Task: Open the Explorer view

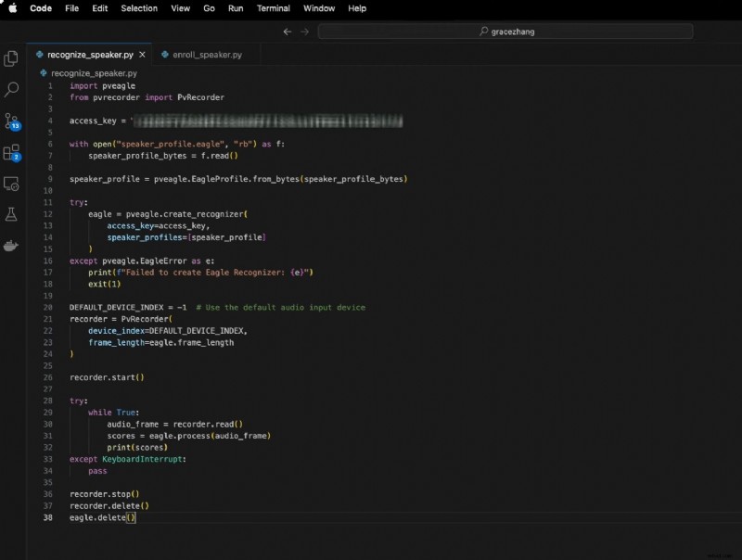Action: [11, 57]
